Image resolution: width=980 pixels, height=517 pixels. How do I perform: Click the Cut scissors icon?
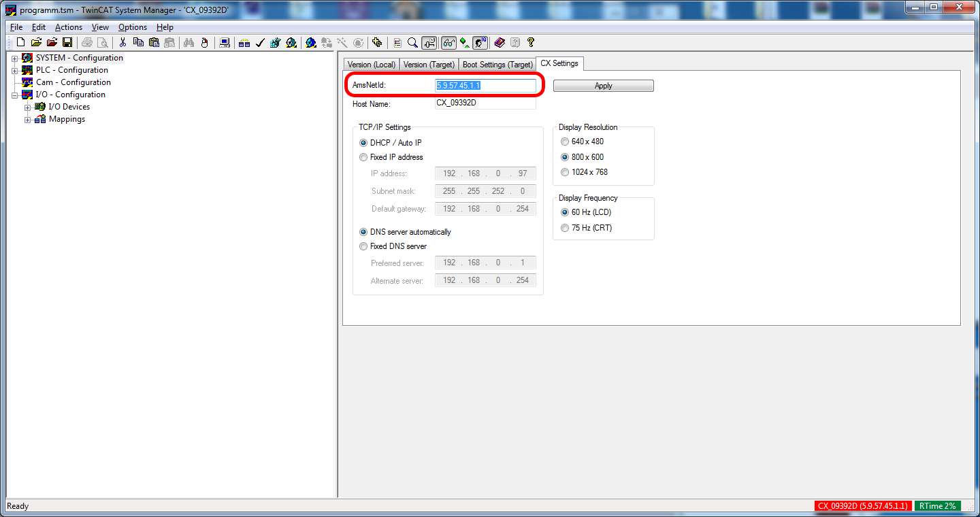click(122, 42)
